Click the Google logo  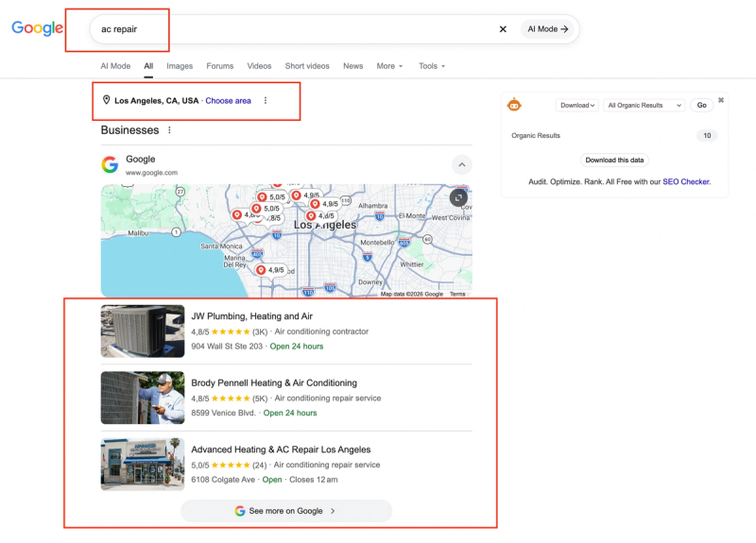[x=37, y=28]
